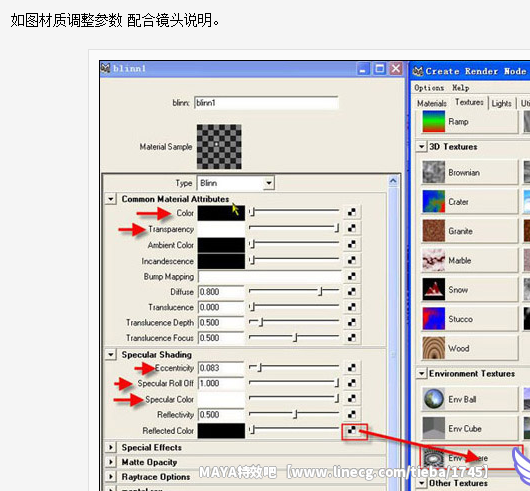Click the Incandescence color swatch
Screen dimensions: 530x491
coord(221,261)
